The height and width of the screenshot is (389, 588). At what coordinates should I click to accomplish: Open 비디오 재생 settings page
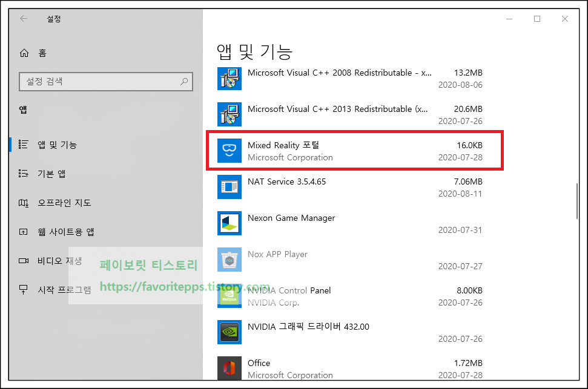tap(59, 261)
